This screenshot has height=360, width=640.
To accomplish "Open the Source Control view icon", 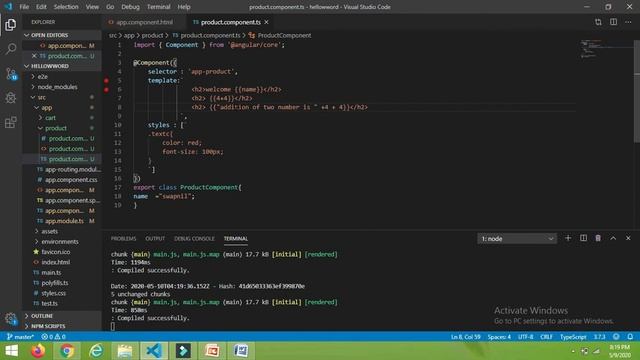I will 11,74.
